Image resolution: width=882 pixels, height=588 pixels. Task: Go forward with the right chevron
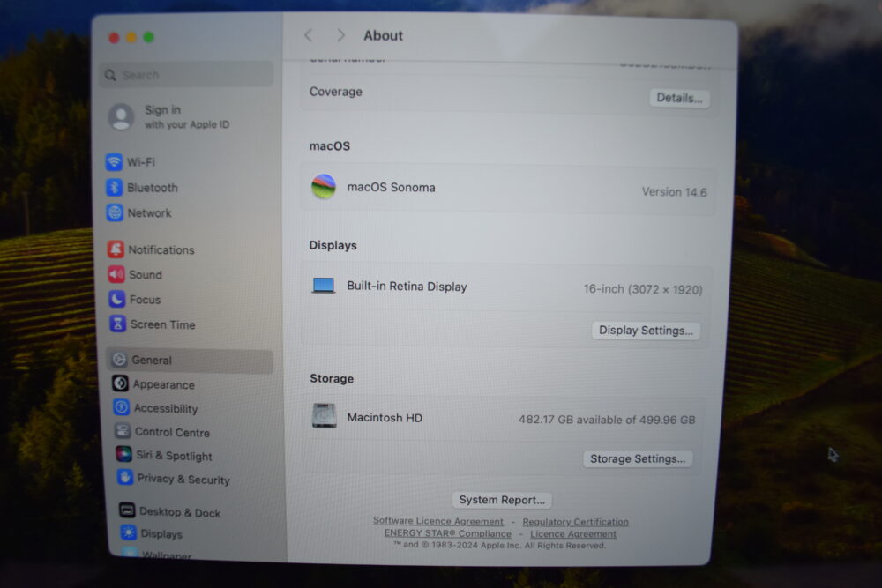click(x=340, y=35)
